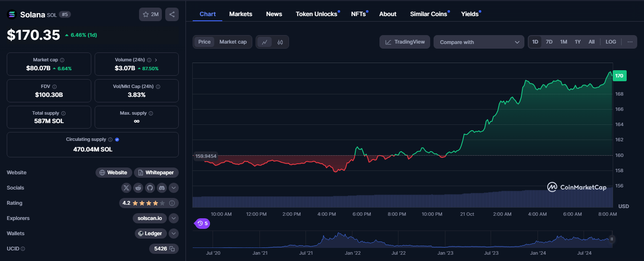Switch to the Markets tab
This screenshot has width=644, height=261.
241,14
